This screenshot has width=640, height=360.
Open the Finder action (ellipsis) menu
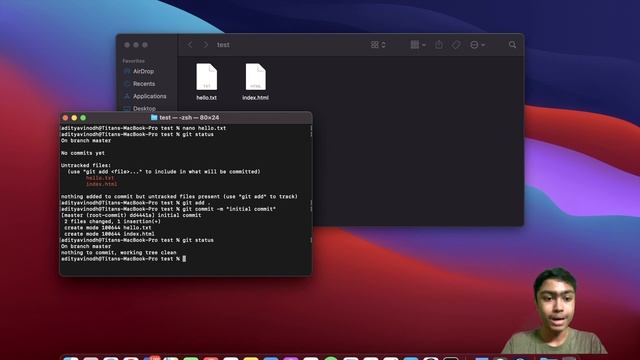click(477, 45)
